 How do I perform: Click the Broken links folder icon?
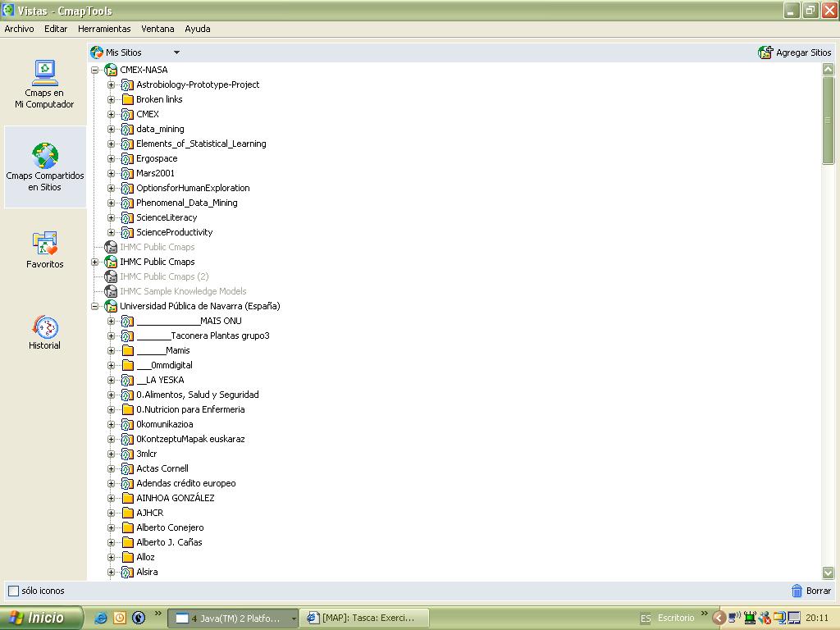127,99
